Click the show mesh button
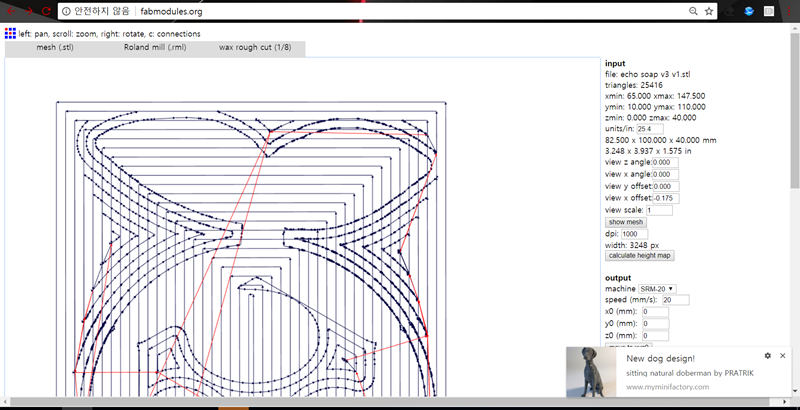 (626, 222)
